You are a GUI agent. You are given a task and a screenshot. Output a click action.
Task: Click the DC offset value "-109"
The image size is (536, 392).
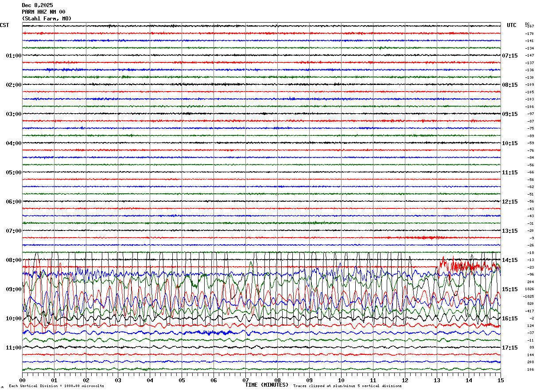pos(529,85)
